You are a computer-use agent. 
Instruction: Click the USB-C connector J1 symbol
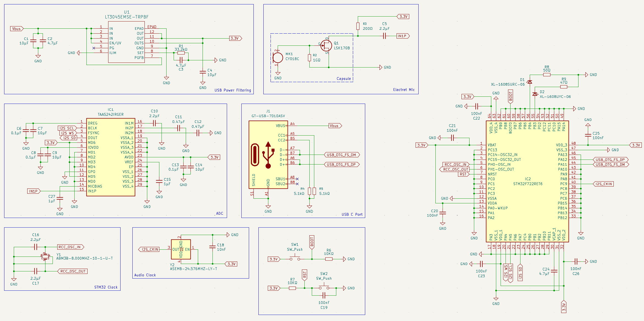coord(268,155)
